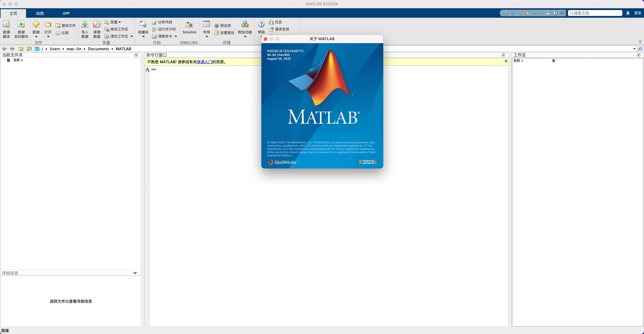
Task: Open the Workspace (工作区) panel actions menu
Action: (639, 55)
